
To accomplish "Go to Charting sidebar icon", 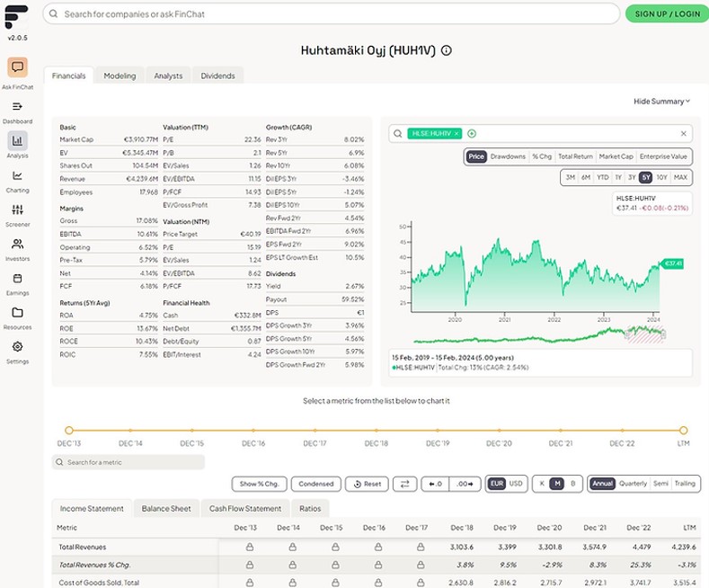I will click(17, 175).
